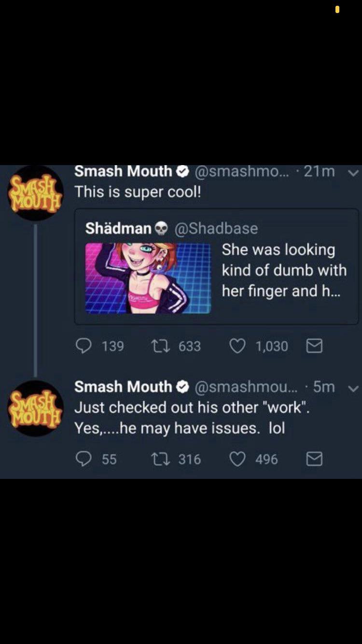The height and width of the screenshot is (644, 362).
Task: Open the "Just checked out his other work" tweet
Action: click(192, 417)
